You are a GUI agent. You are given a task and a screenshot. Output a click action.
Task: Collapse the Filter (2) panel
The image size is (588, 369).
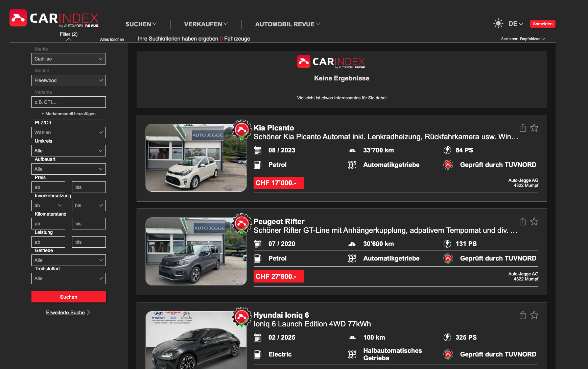click(69, 36)
